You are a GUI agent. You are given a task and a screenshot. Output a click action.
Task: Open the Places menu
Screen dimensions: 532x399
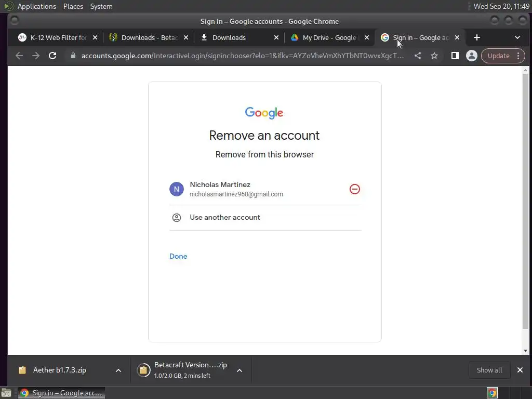coord(73,6)
